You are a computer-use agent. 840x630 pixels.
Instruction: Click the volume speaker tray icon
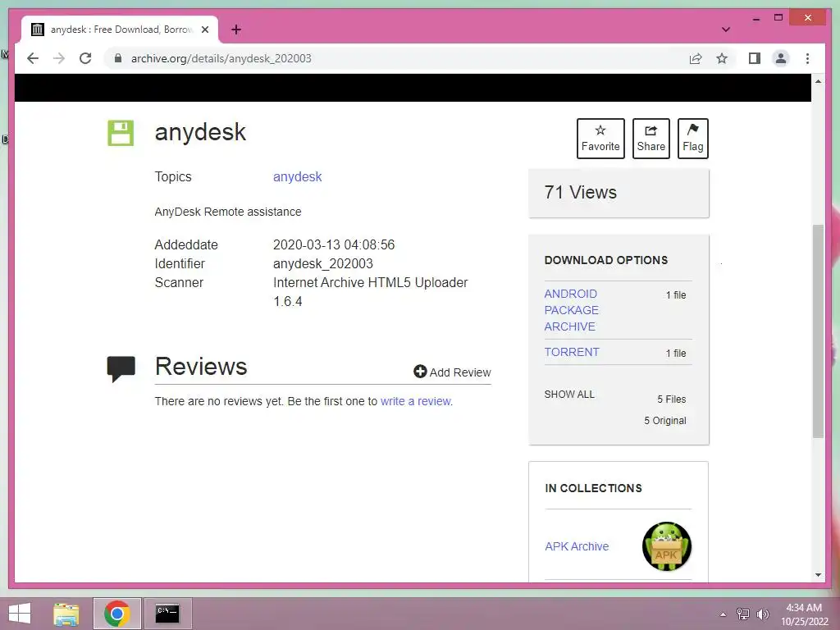(x=762, y=614)
